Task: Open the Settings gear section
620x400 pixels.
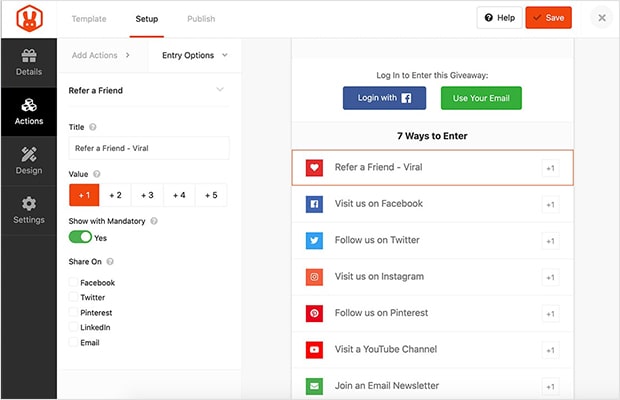Action: (29, 210)
